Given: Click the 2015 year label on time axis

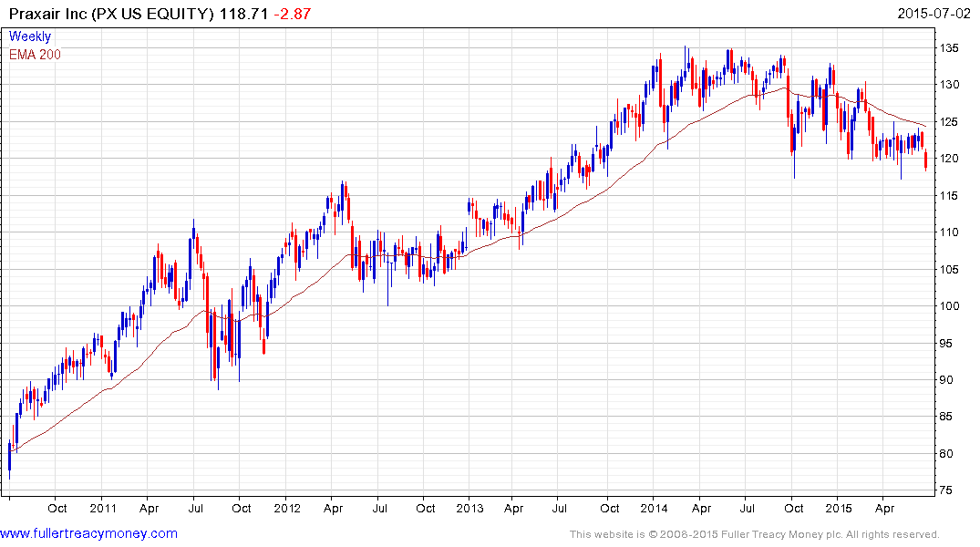Looking at the screenshot, I should [838, 508].
